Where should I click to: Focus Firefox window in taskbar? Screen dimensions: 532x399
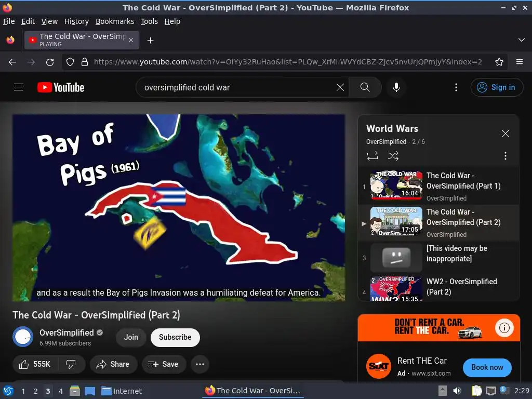click(x=253, y=391)
